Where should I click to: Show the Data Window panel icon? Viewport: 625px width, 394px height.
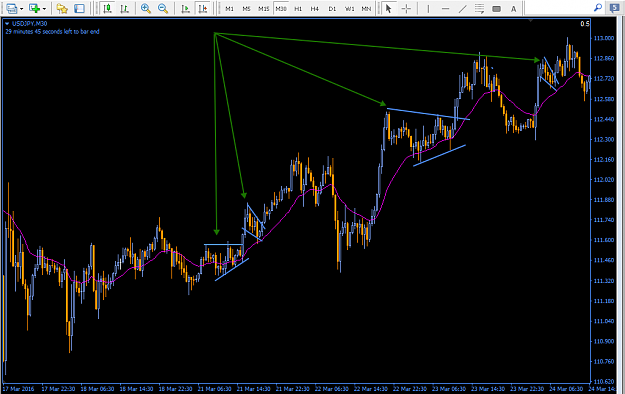[79, 8]
